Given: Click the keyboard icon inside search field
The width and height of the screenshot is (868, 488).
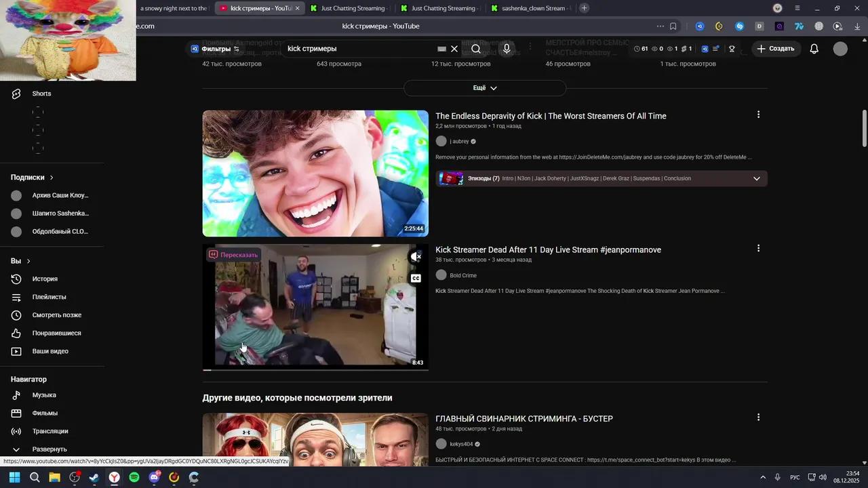Looking at the screenshot, I should coord(441,48).
